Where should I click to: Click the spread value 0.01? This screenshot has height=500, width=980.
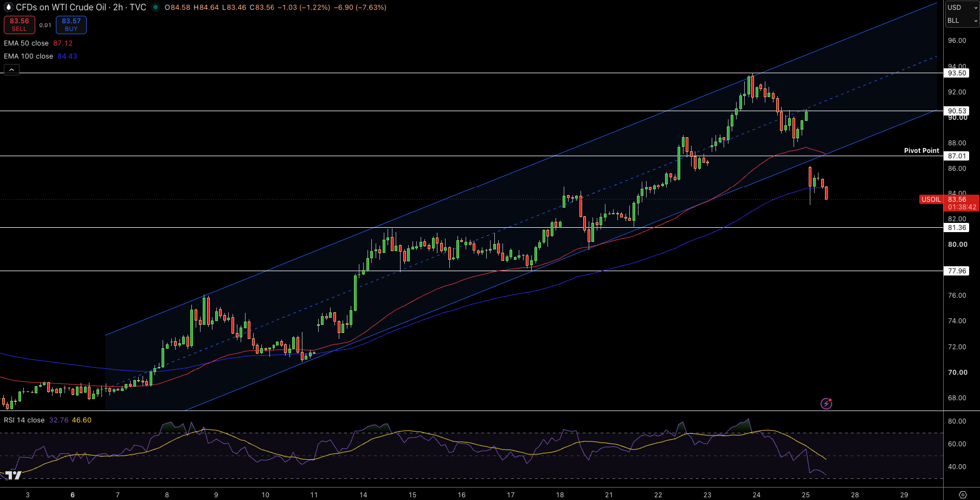(x=46, y=25)
